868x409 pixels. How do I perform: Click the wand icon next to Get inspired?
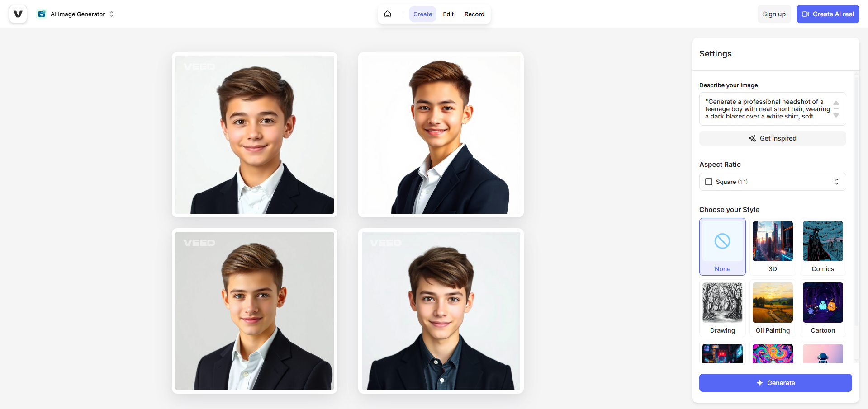pos(752,138)
